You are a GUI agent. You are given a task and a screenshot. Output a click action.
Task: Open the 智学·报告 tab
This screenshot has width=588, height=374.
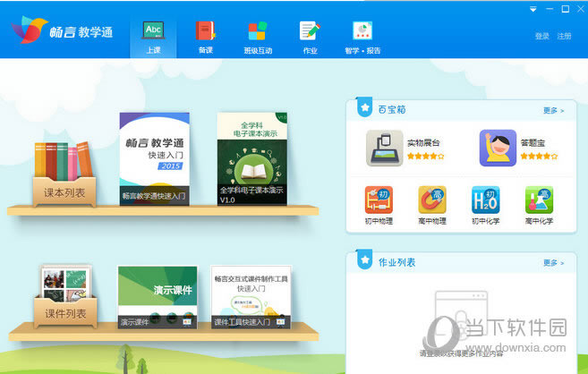362,36
